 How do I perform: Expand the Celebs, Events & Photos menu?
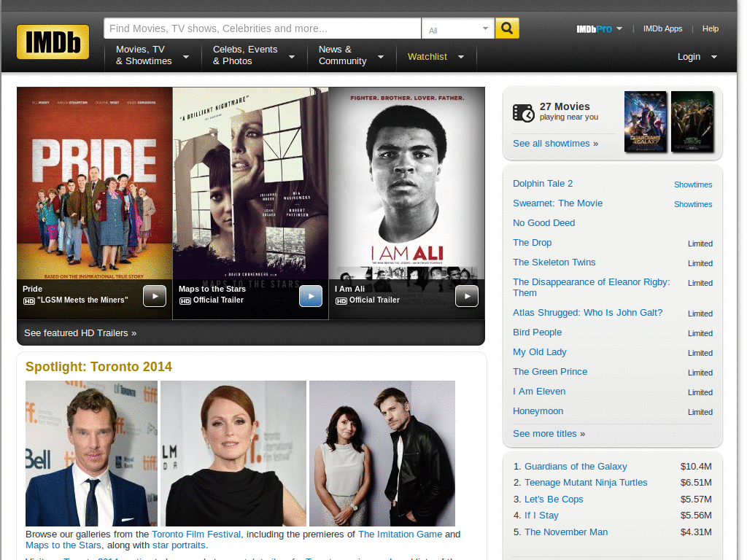pyautogui.click(x=254, y=55)
